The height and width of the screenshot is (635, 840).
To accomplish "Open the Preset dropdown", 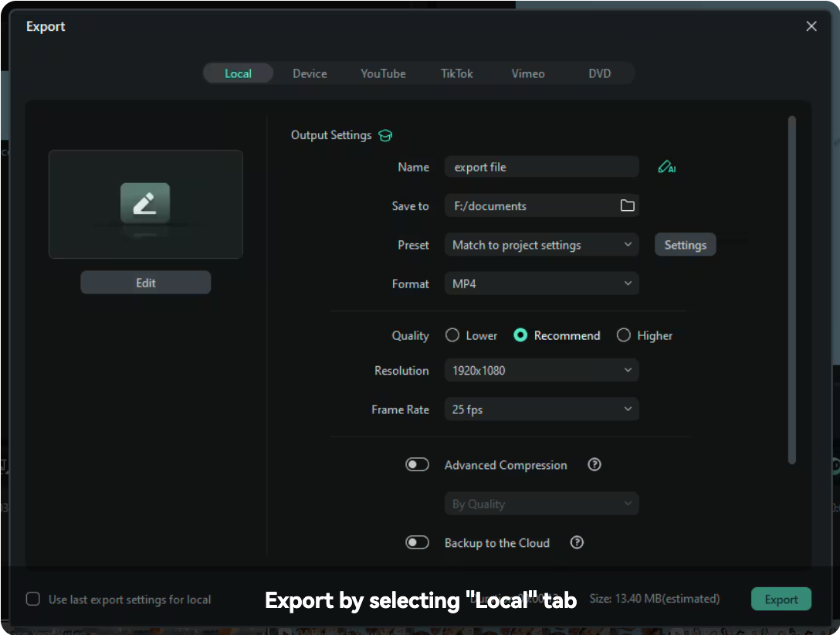I will tap(541, 245).
